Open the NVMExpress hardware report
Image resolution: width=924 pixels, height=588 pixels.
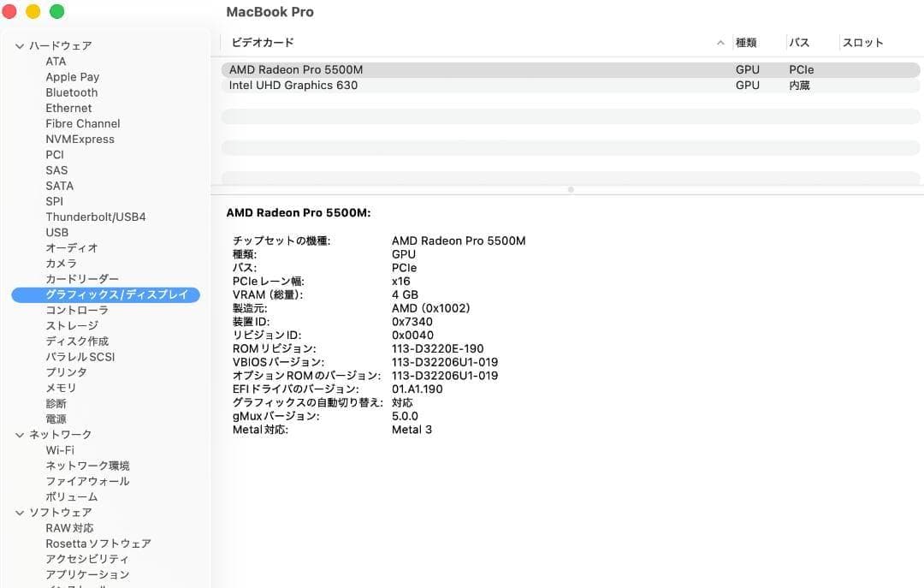pyautogui.click(x=80, y=139)
